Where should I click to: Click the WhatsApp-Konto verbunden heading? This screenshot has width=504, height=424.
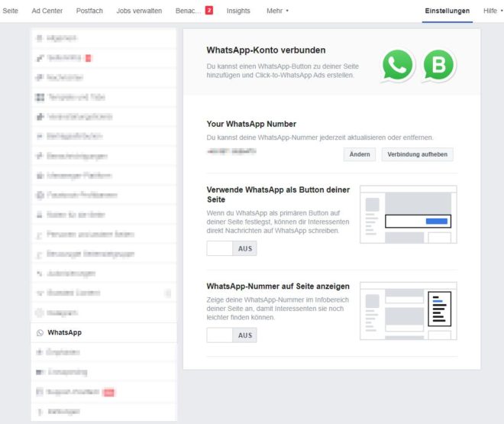point(266,50)
